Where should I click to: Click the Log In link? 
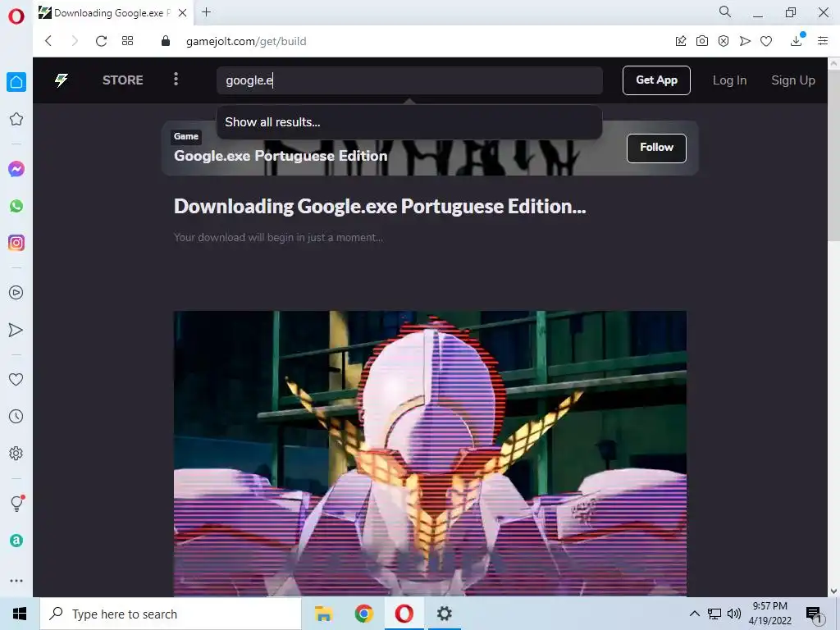729,80
